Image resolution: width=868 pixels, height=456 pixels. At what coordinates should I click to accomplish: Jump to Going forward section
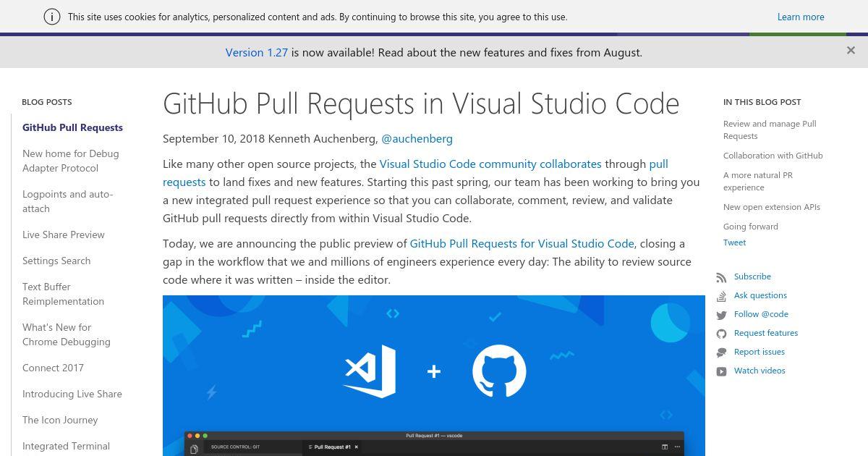pyautogui.click(x=751, y=227)
